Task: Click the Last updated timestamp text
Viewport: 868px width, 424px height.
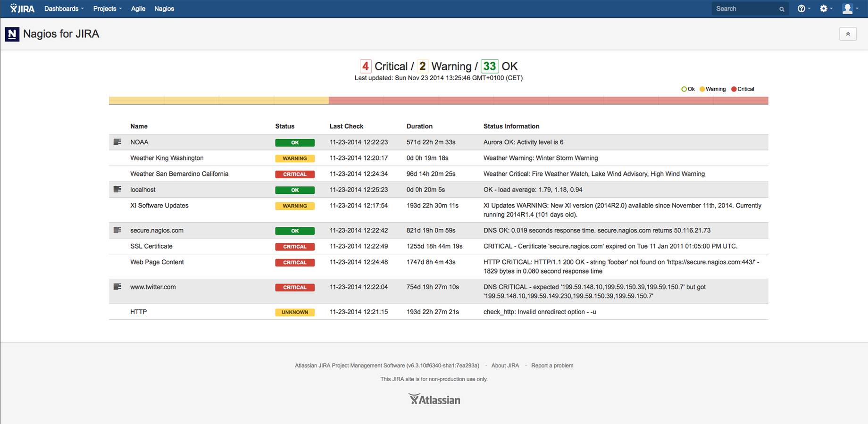Action: point(439,78)
